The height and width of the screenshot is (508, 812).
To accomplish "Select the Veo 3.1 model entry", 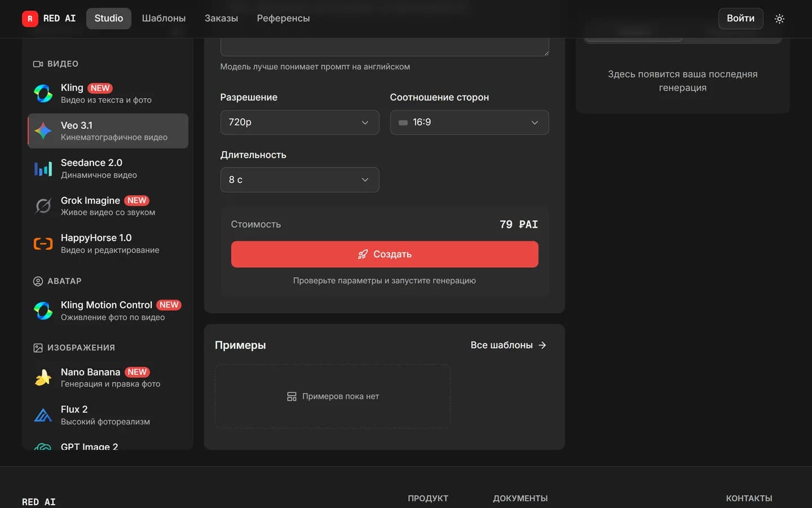I will pos(108,131).
